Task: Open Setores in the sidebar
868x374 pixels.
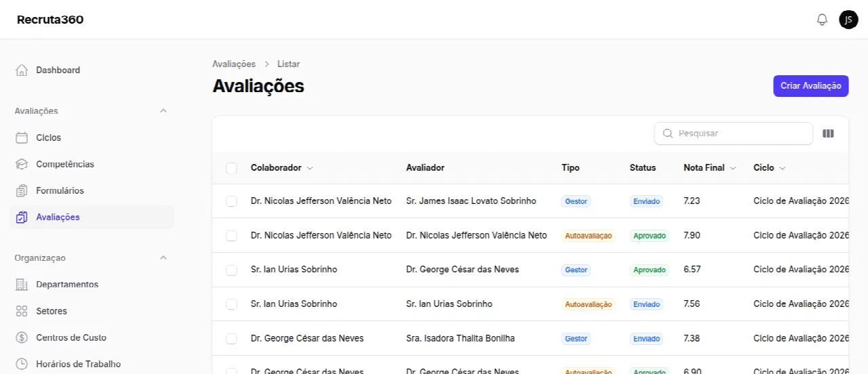Action: click(92, 311)
